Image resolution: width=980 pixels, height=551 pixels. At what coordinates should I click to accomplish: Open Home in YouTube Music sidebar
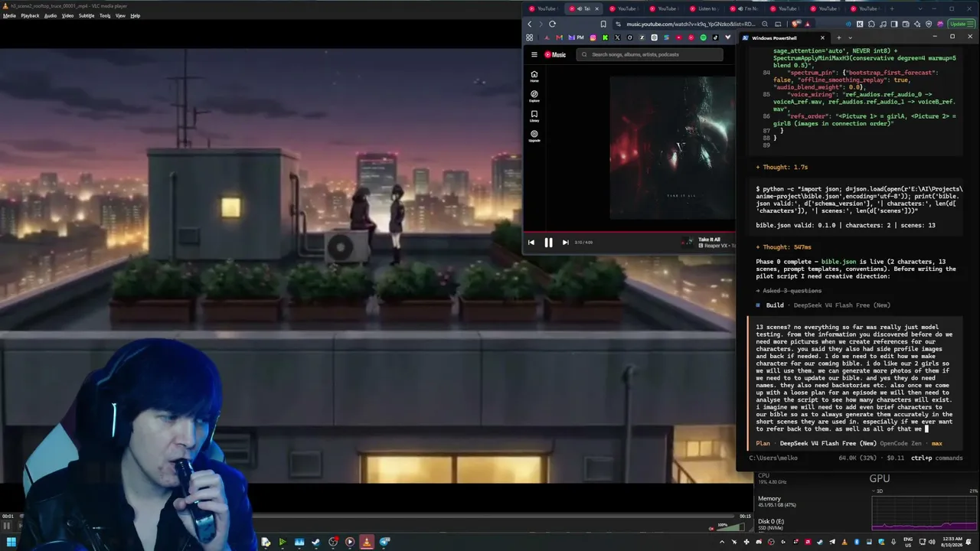[534, 77]
